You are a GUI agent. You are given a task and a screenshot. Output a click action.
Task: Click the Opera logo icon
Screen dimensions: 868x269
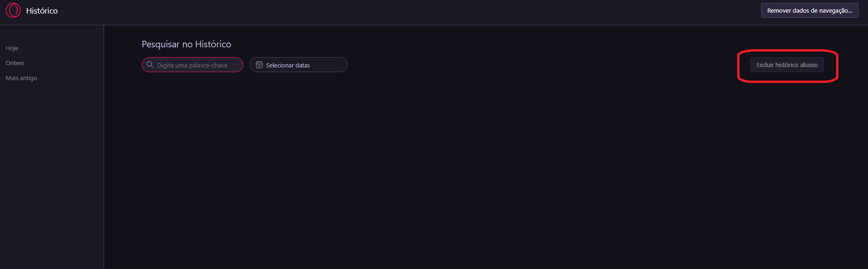point(13,10)
